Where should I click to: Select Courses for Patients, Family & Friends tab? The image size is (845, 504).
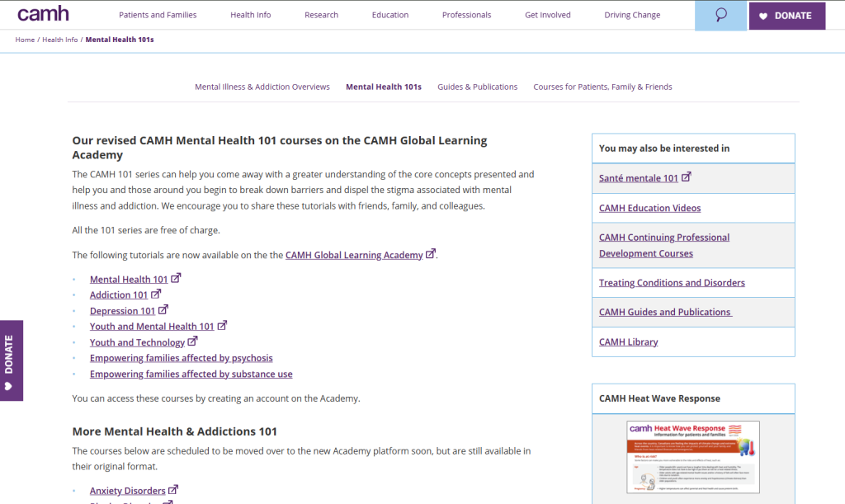click(x=602, y=87)
